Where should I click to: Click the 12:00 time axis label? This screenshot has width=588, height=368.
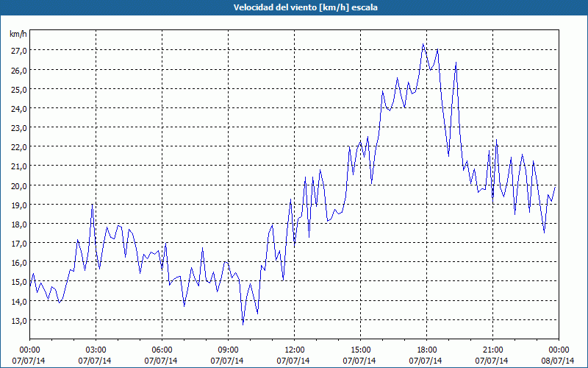pyautogui.click(x=295, y=350)
